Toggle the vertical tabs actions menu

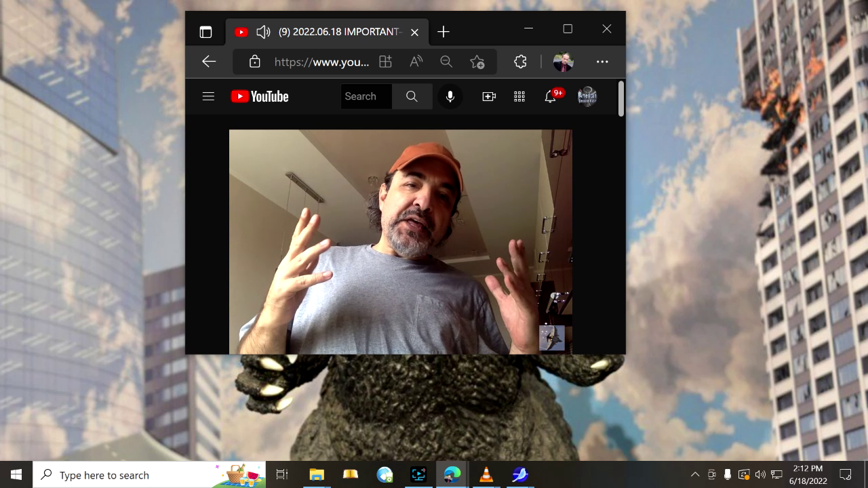[x=205, y=32]
